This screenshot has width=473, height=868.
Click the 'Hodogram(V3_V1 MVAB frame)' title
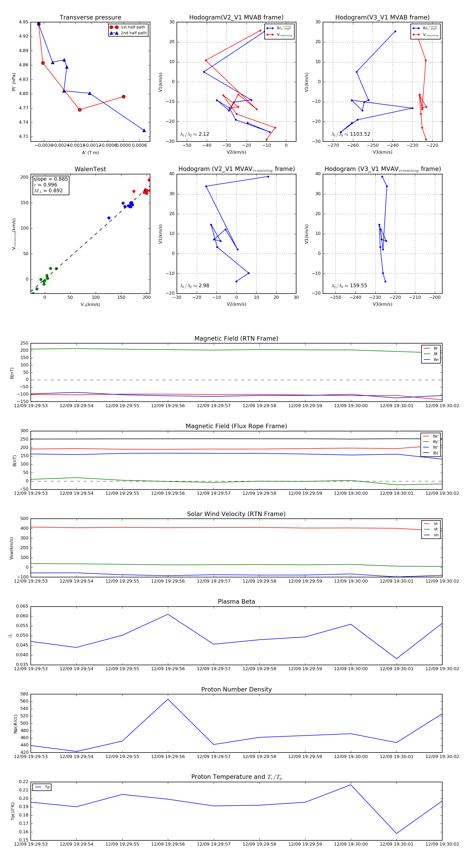click(x=382, y=18)
